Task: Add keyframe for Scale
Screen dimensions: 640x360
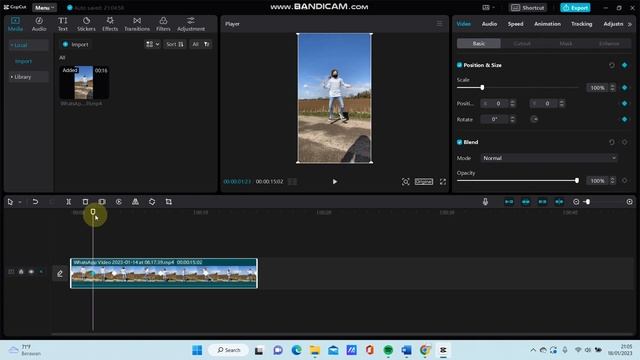Action: tap(624, 88)
